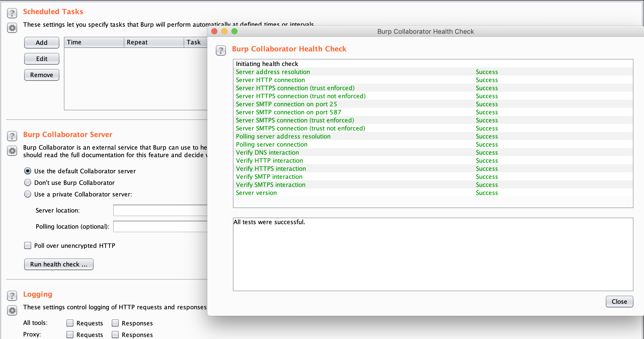Remove the selected scheduled task

pyautogui.click(x=42, y=75)
